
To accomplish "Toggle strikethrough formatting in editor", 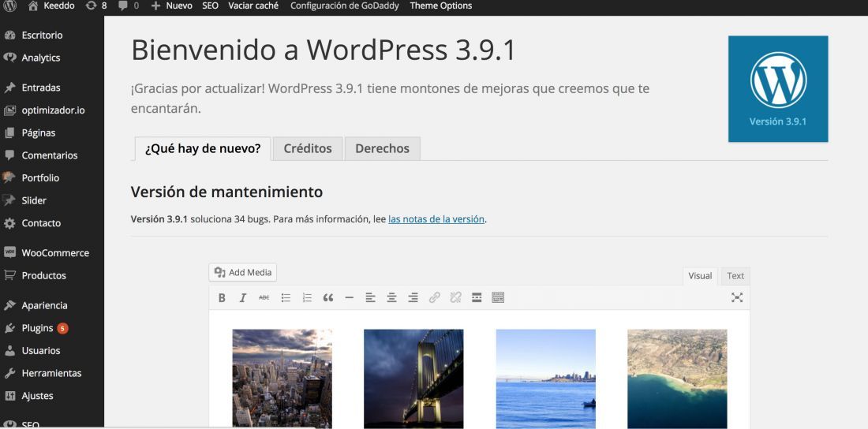I will click(264, 298).
